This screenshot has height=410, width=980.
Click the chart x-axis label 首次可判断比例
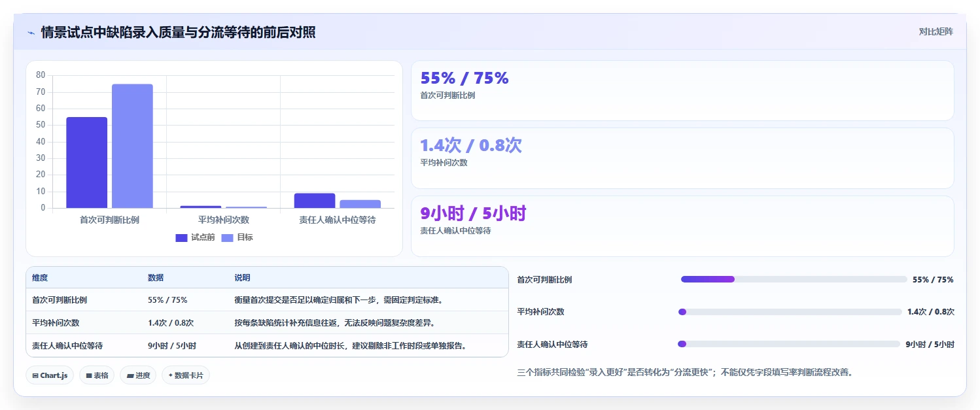click(x=109, y=220)
